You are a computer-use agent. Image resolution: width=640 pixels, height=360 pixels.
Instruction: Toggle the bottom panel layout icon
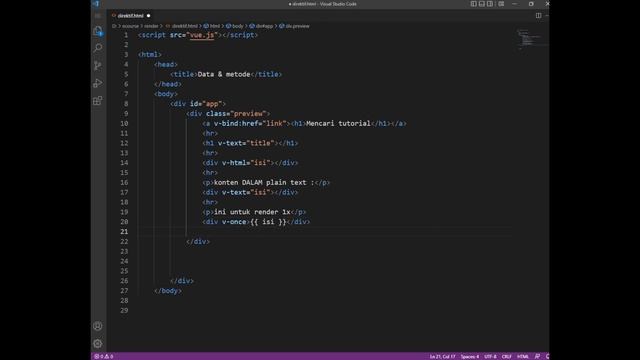pyautogui.click(x=482, y=4)
